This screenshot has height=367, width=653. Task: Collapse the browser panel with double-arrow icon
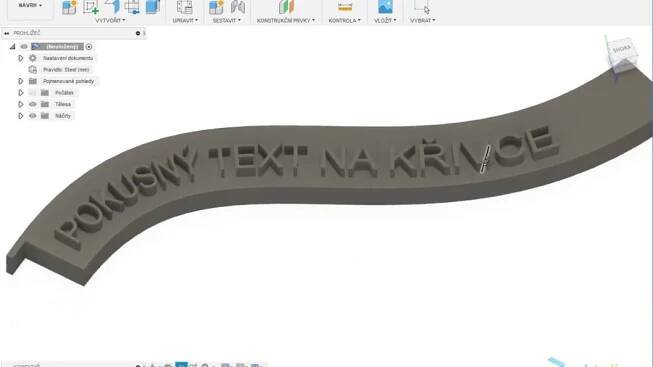6,33
